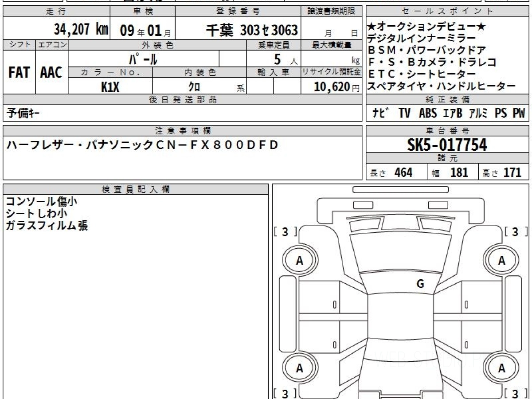Click the A on upper-left wheel
Image resolution: width=532 pixels, height=399 pixels.
coord(300,261)
